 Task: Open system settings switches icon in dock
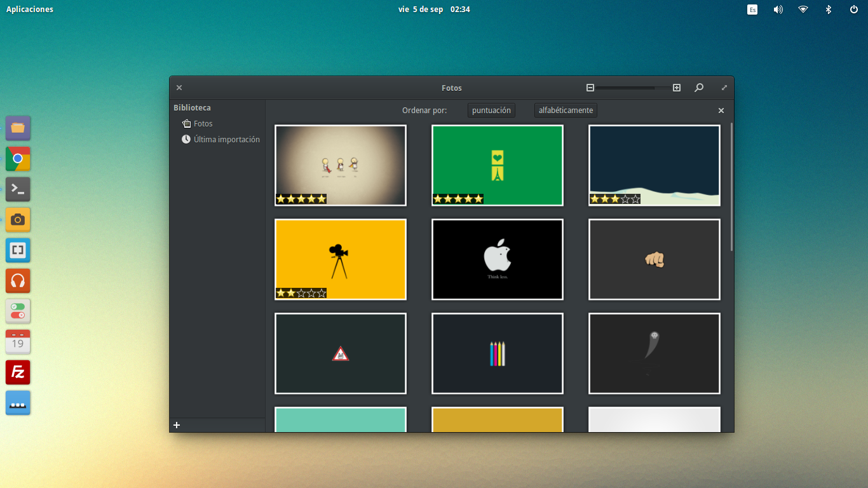(x=18, y=311)
